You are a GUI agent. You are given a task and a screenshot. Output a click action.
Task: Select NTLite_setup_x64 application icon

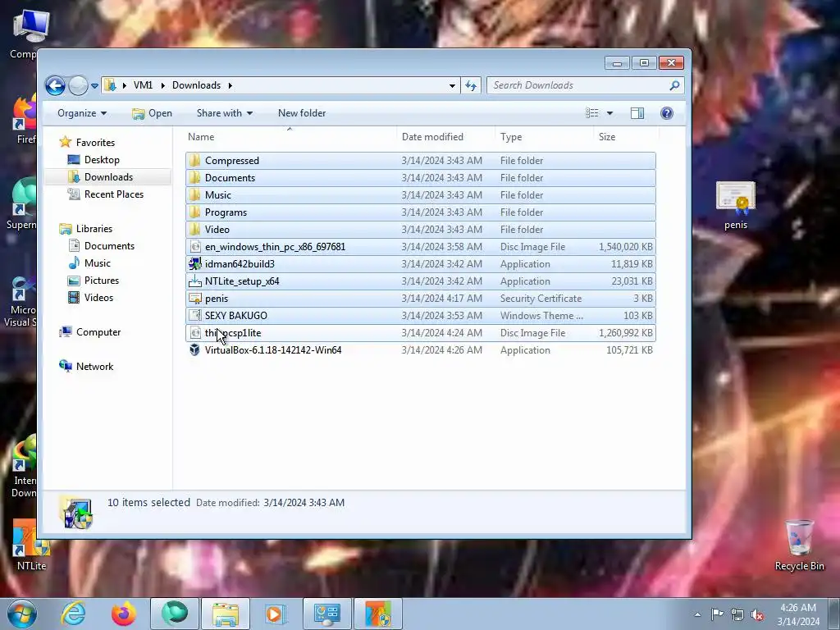coord(195,281)
